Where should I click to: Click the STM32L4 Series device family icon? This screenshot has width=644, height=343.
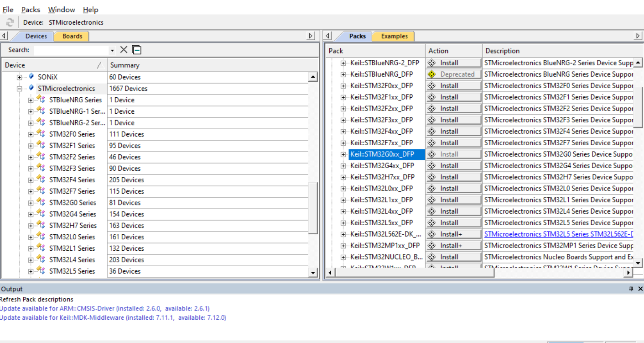pos(41,259)
